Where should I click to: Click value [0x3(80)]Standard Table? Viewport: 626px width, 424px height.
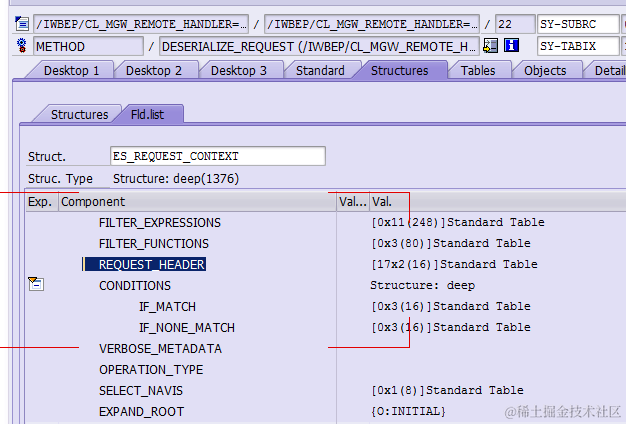[x=451, y=243]
